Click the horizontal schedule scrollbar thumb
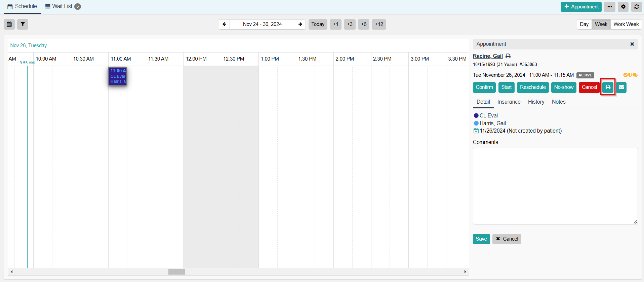The height and width of the screenshot is (282, 644). (176, 272)
